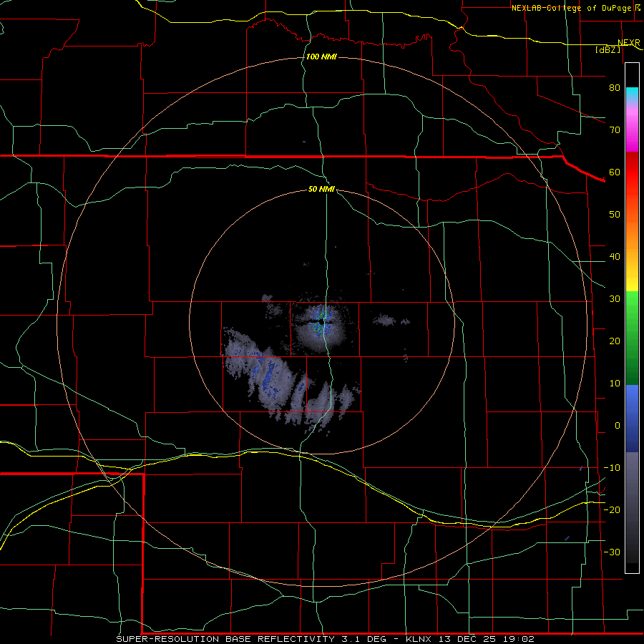Screen dimensions: 644x644
Task: Click the radar site center with the green echoes
Action: click(323, 323)
